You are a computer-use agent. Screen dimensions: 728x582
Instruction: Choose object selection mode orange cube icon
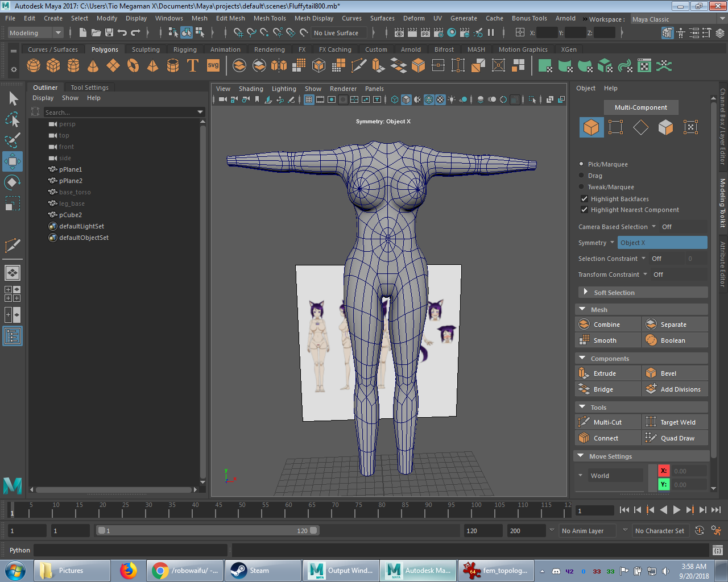591,127
